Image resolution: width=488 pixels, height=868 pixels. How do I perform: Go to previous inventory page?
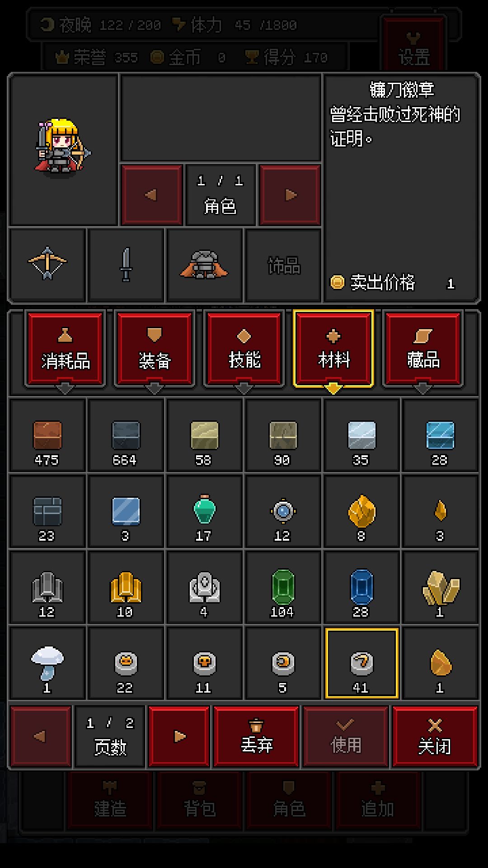pos(41,736)
